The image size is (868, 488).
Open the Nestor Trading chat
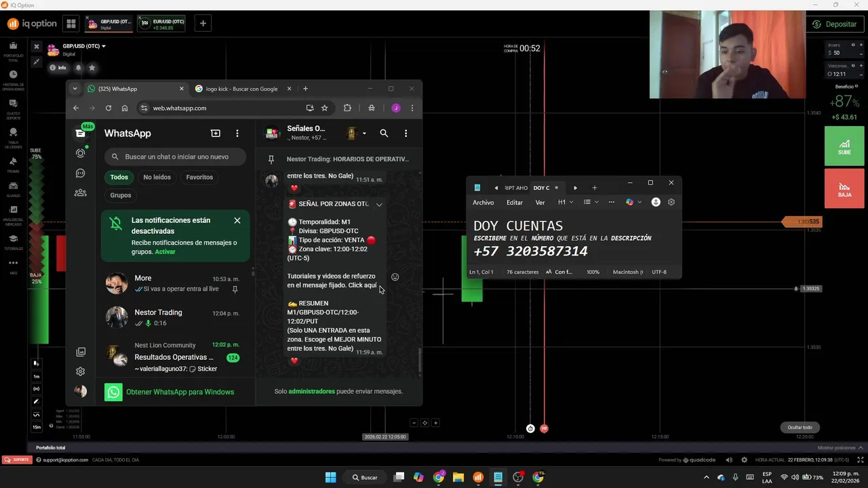click(175, 317)
